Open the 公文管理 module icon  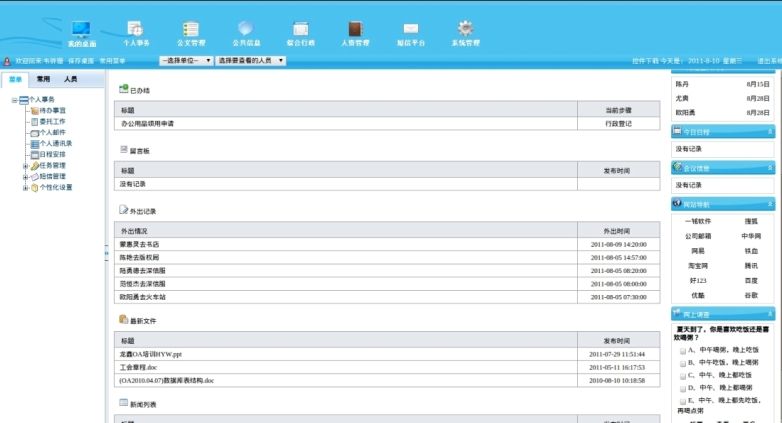190,30
